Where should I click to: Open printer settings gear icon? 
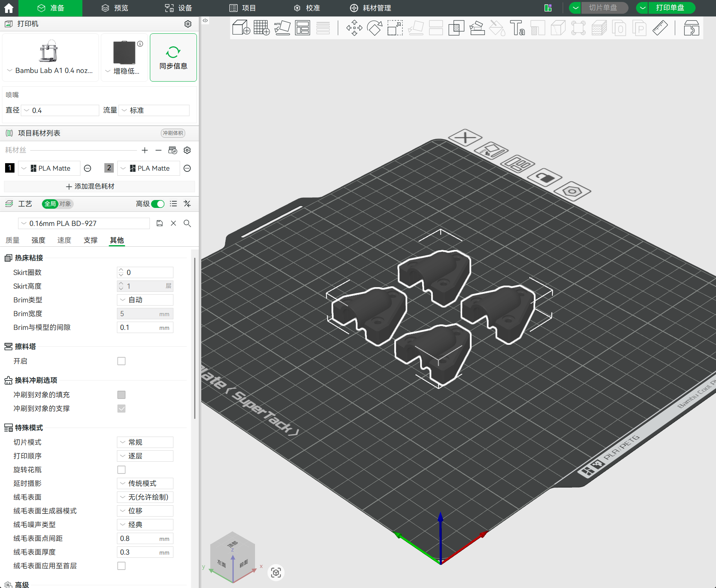[x=188, y=24]
